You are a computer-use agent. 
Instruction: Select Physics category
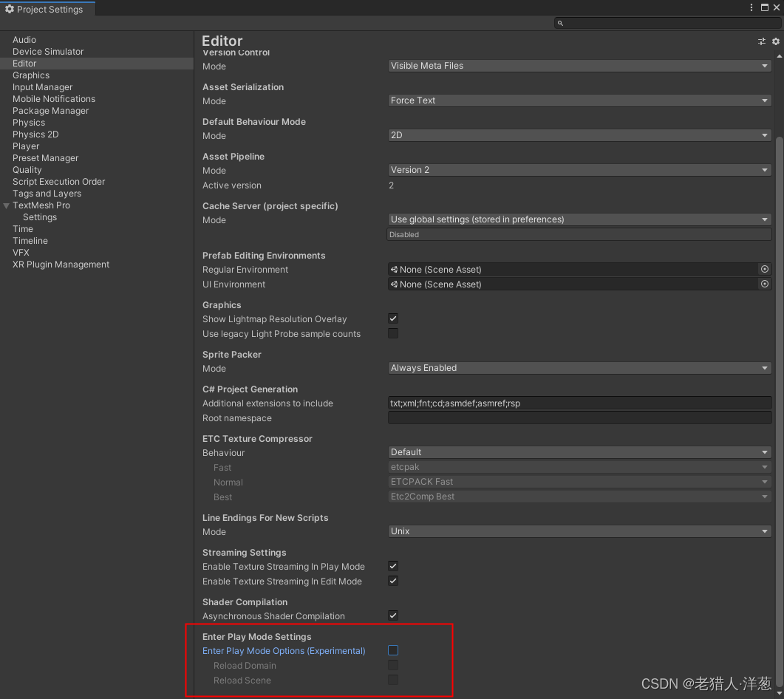pos(29,123)
